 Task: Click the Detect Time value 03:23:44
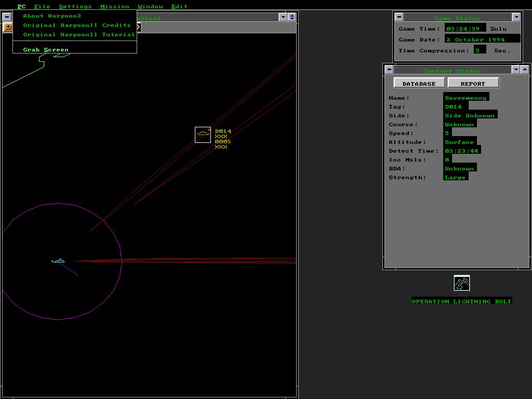point(462,151)
